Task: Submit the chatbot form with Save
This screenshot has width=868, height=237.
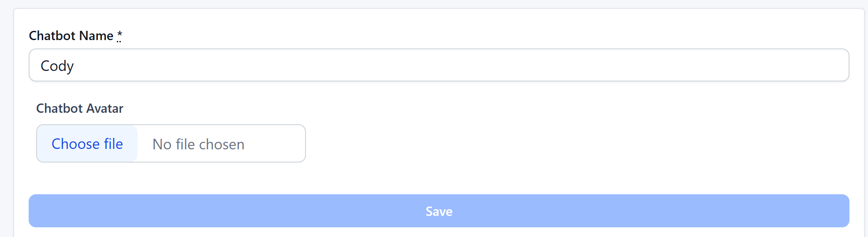Action: click(439, 211)
